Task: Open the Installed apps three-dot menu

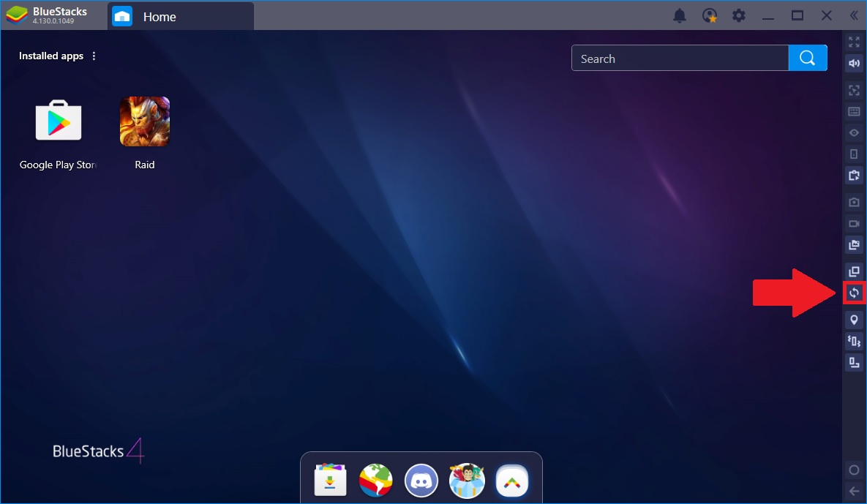Action: [94, 56]
